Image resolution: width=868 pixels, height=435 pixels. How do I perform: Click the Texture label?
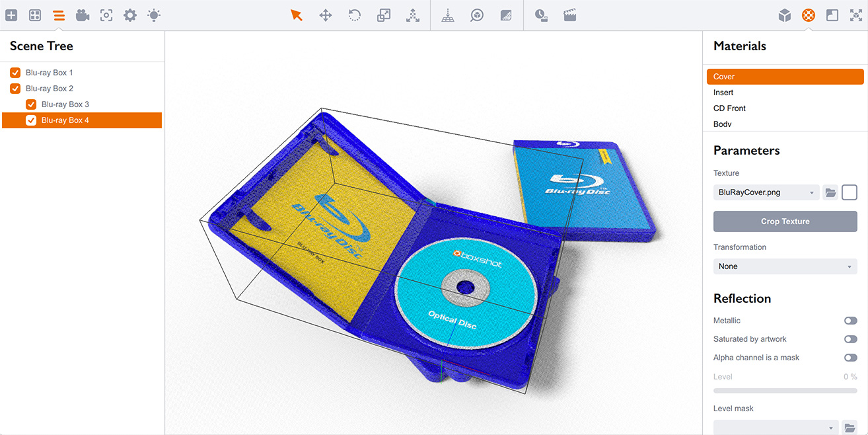(726, 173)
